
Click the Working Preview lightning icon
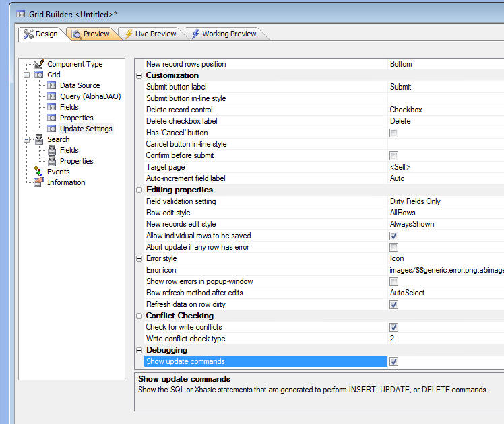tap(195, 34)
